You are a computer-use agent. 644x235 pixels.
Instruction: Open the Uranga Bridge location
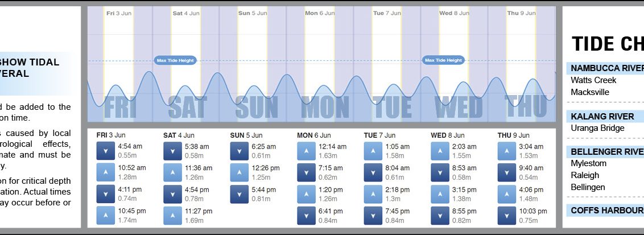tap(597, 128)
